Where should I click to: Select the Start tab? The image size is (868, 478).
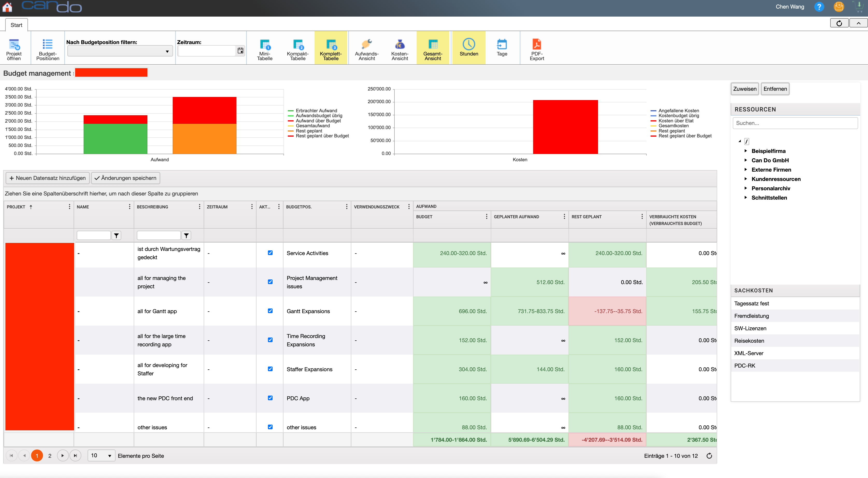pyautogui.click(x=16, y=25)
